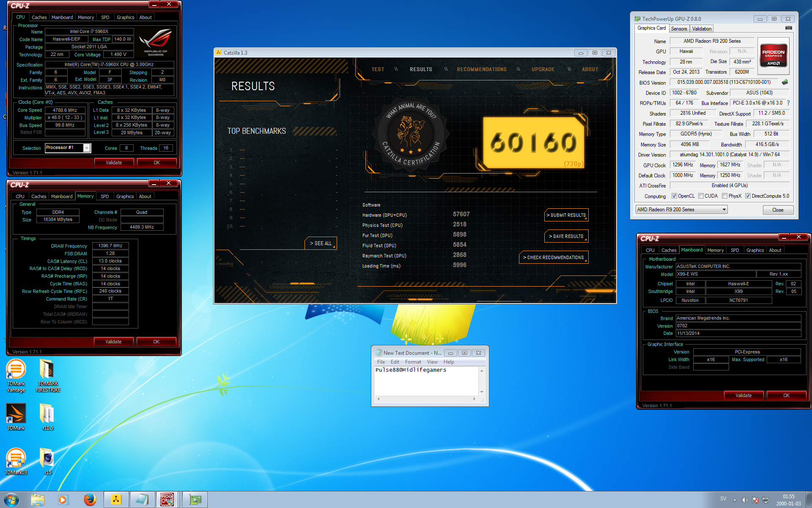The image size is (812, 508).
Task: Click the BIOS save chip icon in GPU-Z
Action: pyautogui.click(x=785, y=82)
